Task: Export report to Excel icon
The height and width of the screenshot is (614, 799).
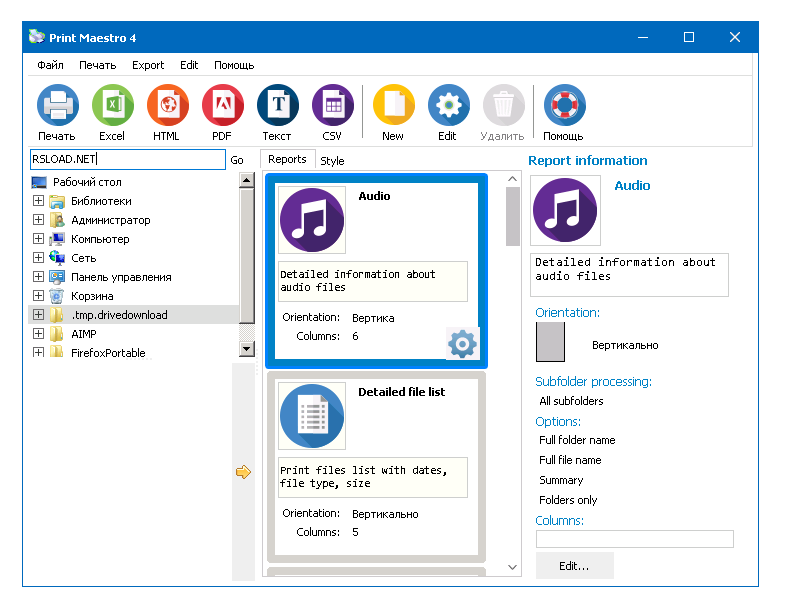Action: (112, 106)
